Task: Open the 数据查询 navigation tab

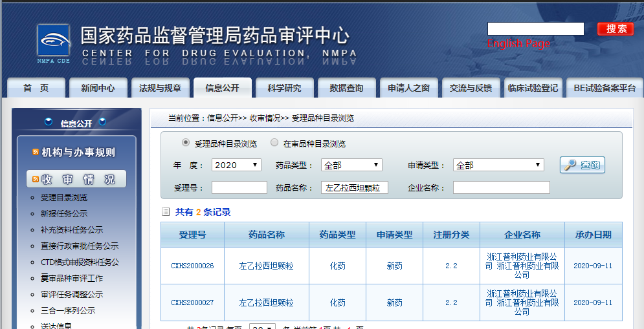Action: click(346, 88)
